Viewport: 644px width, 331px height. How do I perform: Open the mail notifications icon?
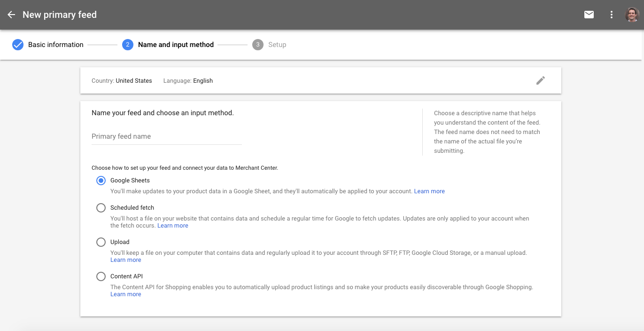[589, 15]
